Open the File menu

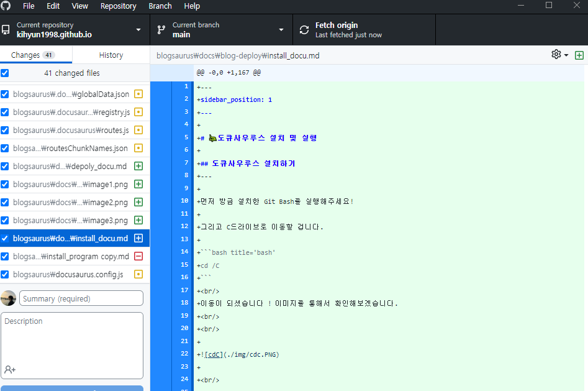click(x=29, y=6)
